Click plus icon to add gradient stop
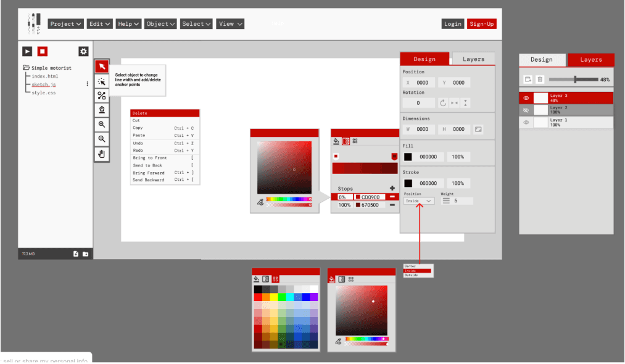Screen dimensions: 625x364 [392, 188]
